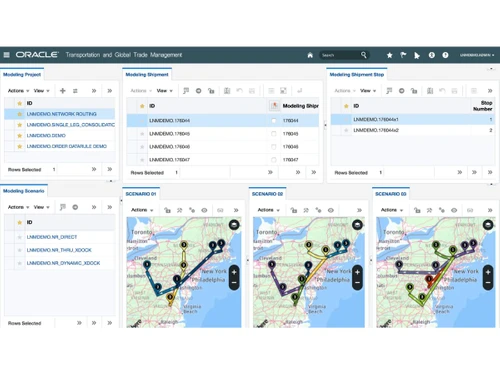Image resolution: width=500 pixels, height=375 pixels.
Task: Open LNMDEMO.SINGLE_LEG_CONSOLIDATION project link
Action: pos(71,125)
